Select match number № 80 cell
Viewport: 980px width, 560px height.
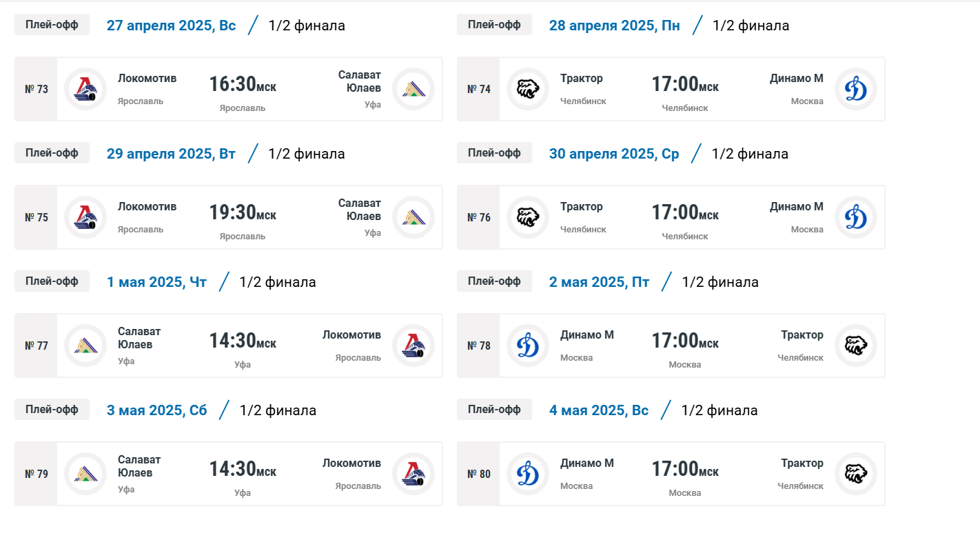pos(479,474)
